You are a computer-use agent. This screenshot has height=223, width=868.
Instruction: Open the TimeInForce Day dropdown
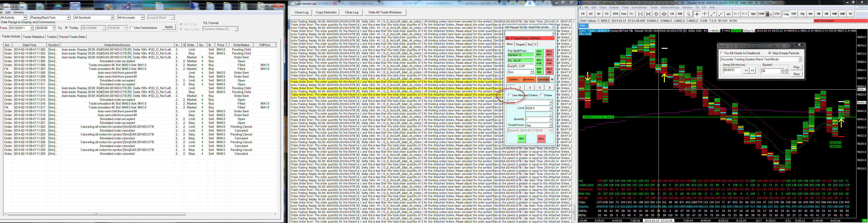pyautogui.click(x=539, y=125)
